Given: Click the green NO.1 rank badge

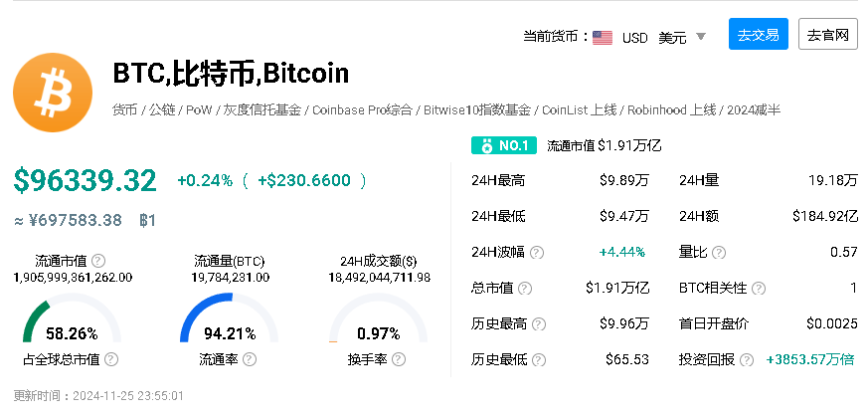Looking at the screenshot, I should click(504, 145).
